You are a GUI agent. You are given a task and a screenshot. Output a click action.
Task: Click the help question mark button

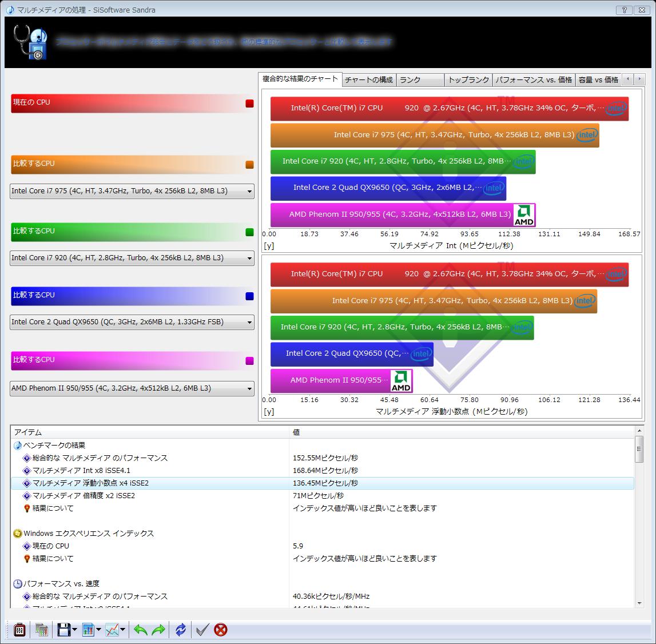coord(624,10)
